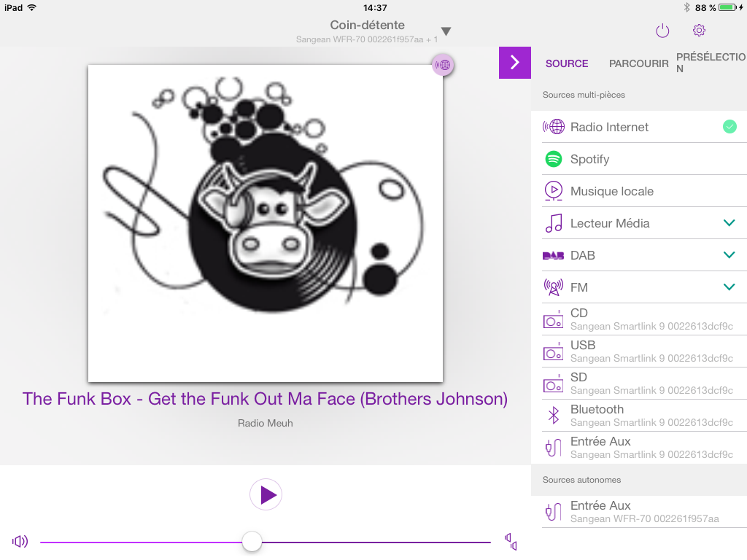Tap the Radio Internet label
747x560 pixels.
609,127
